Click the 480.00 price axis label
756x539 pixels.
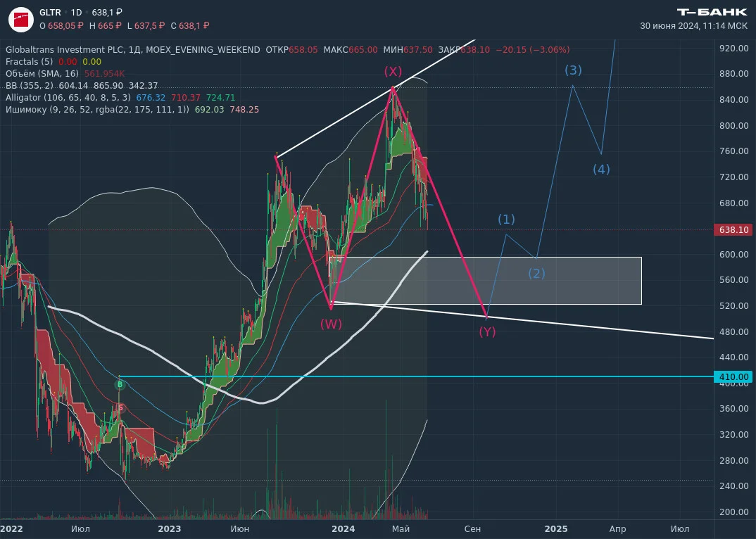coord(733,331)
